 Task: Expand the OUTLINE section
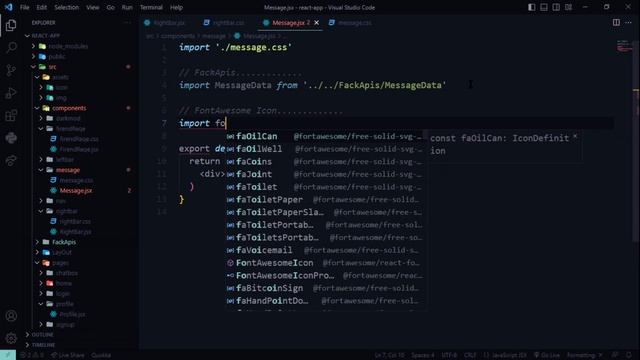(x=27, y=335)
